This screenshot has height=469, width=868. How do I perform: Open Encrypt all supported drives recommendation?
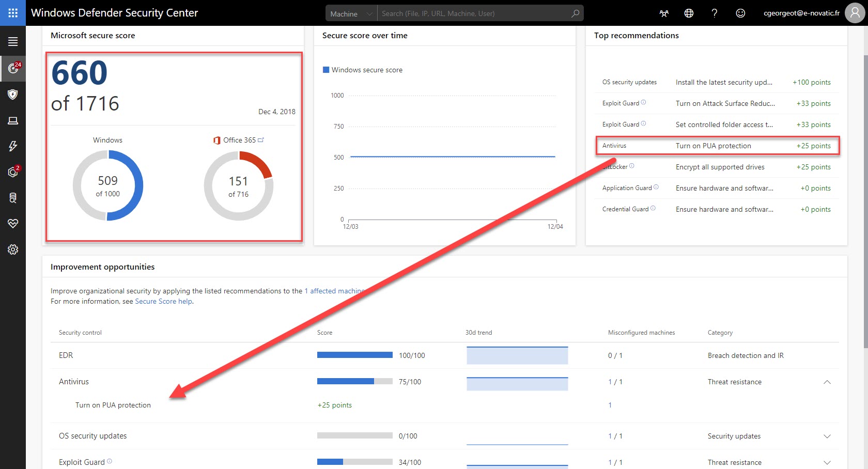coord(720,167)
